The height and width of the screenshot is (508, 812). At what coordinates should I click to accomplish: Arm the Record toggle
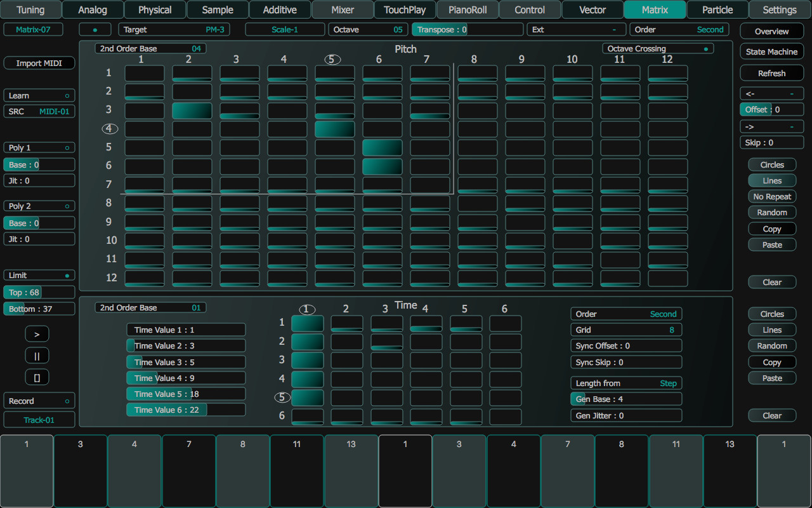pos(39,400)
